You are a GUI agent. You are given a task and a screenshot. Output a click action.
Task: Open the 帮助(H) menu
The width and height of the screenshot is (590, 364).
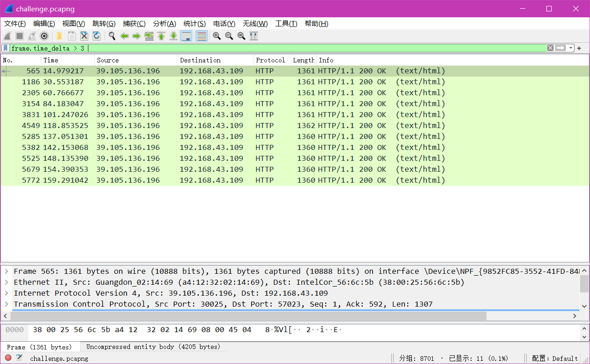coord(317,24)
